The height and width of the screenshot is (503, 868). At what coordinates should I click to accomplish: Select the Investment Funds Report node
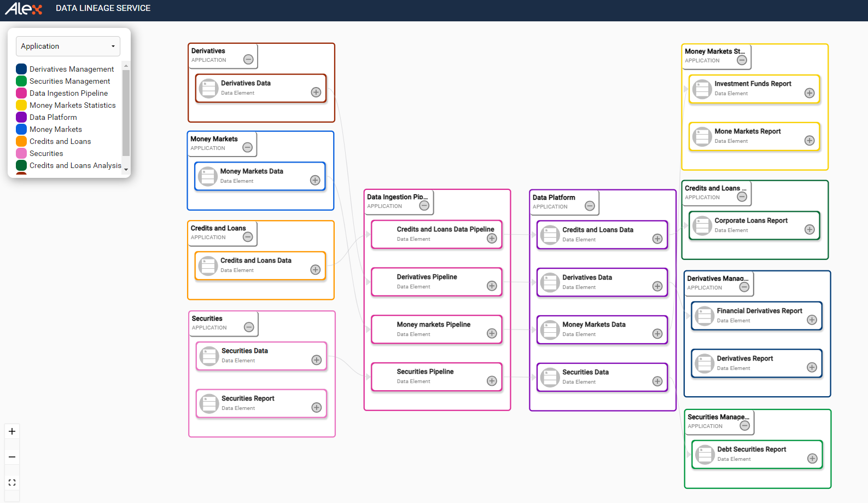click(x=755, y=89)
